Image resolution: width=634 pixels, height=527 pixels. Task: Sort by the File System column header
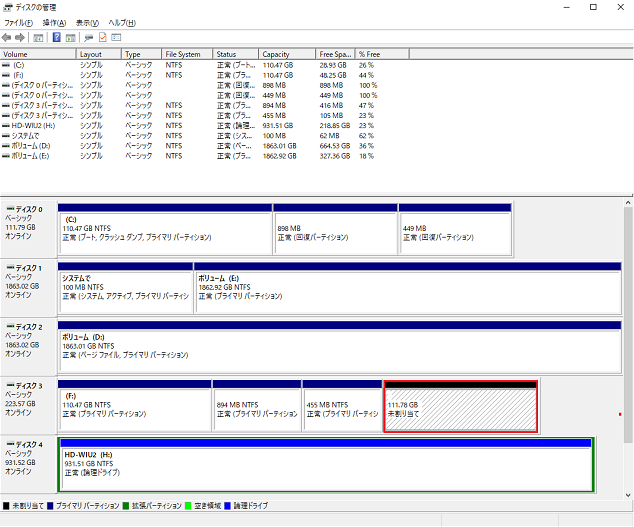click(x=187, y=54)
